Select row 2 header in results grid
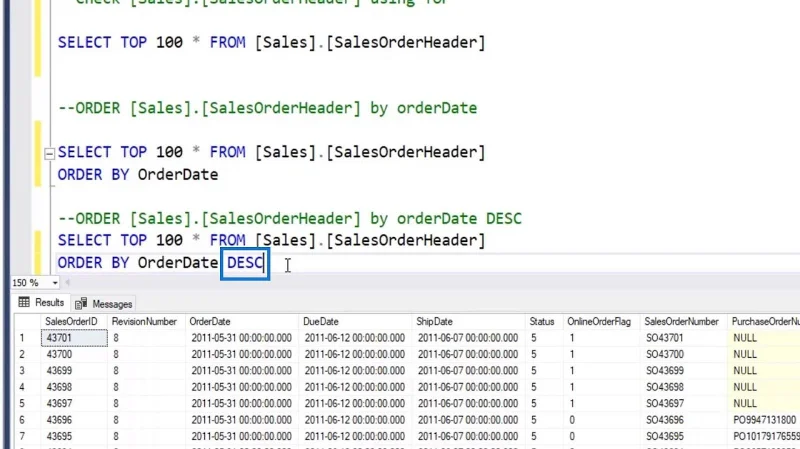800x449 pixels. (27, 354)
